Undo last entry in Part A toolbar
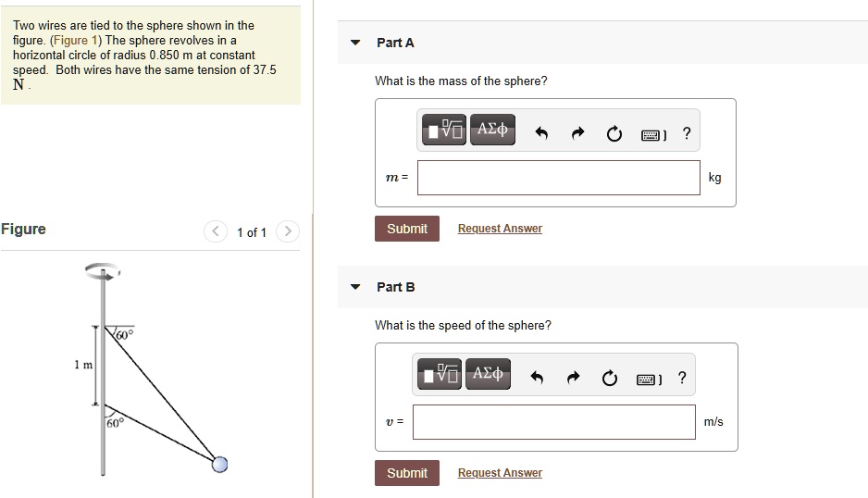This screenshot has height=498, width=868. point(543,134)
